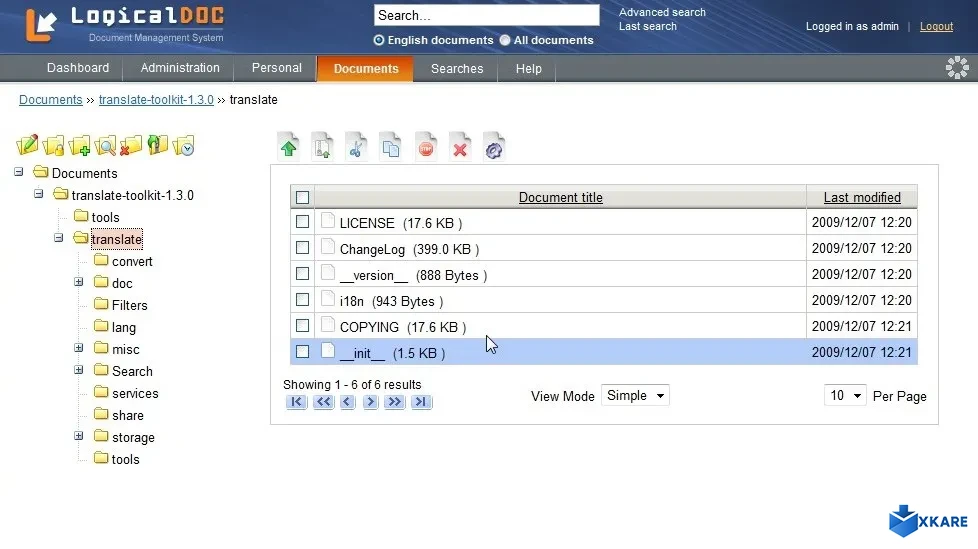Expand the Search folder node
Viewport: 978px width, 549px height.
[x=79, y=370]
